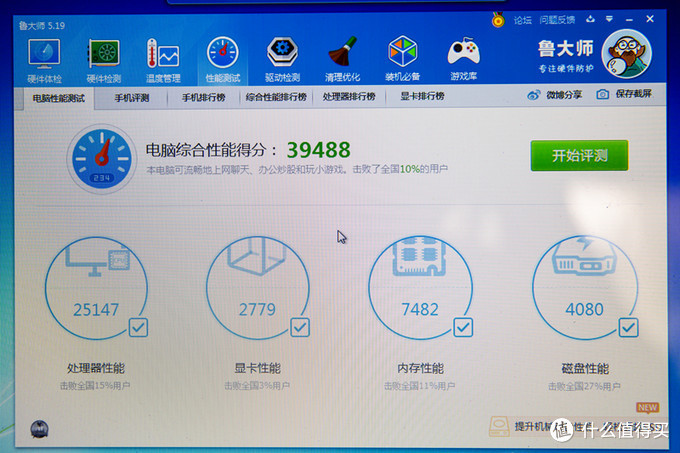Click the 击败全国11%用户 text
The height and width of the screenshot is (453, 680).
(x=419, y=385)
